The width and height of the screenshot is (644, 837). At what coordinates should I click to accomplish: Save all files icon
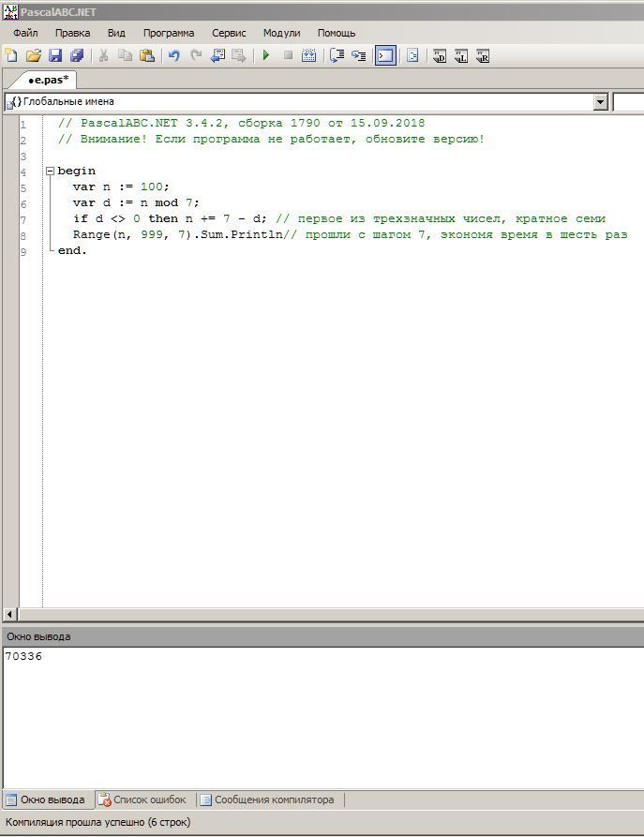77,55
